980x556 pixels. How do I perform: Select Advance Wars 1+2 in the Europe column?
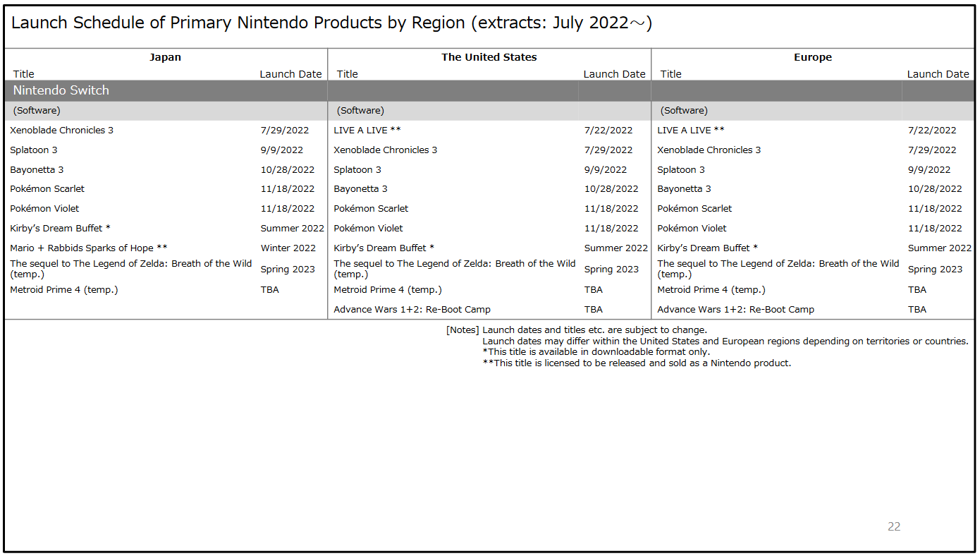point(735,309)
